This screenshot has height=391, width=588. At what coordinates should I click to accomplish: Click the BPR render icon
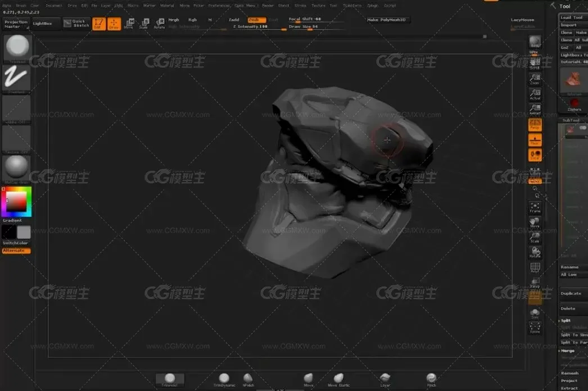[535, 42]
